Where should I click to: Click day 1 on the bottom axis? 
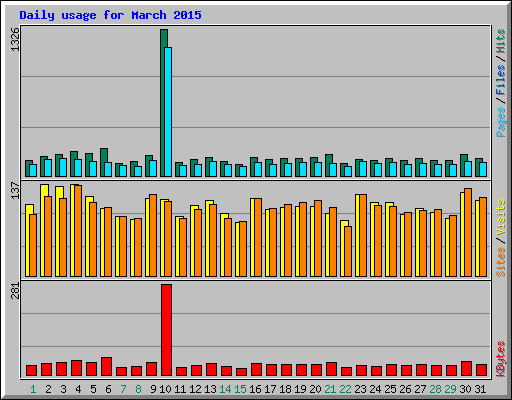pyautogui.click(x=33, y=389)
